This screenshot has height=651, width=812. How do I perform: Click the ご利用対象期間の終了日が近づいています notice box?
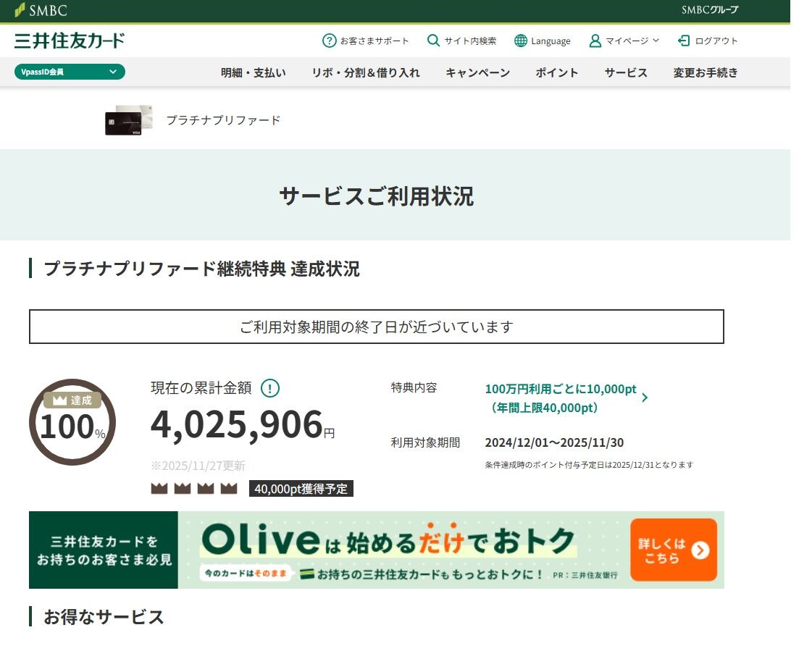click(x=377, y=327)
